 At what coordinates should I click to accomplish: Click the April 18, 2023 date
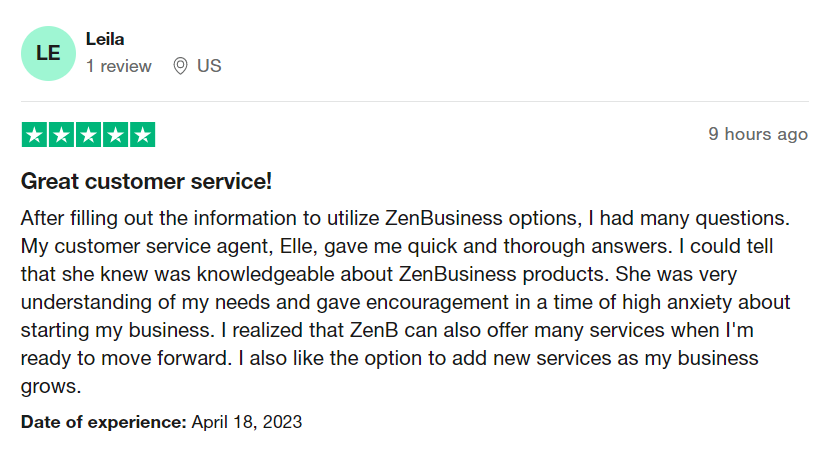[x=247, y=422]
